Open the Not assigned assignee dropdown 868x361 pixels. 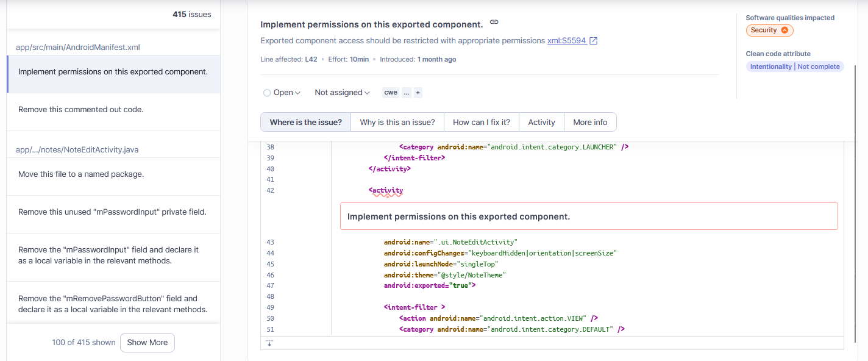coord(342,93)
